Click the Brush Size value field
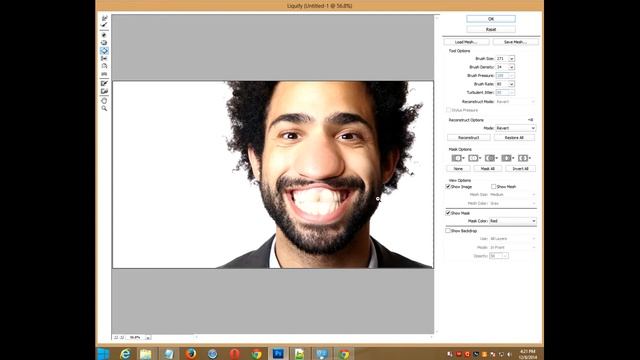 pyautogui.click(x=502, y=59)
